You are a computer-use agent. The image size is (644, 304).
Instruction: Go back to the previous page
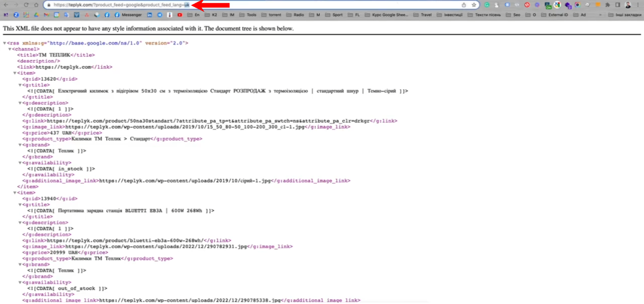pyautogui.click(x=6, y=5)
